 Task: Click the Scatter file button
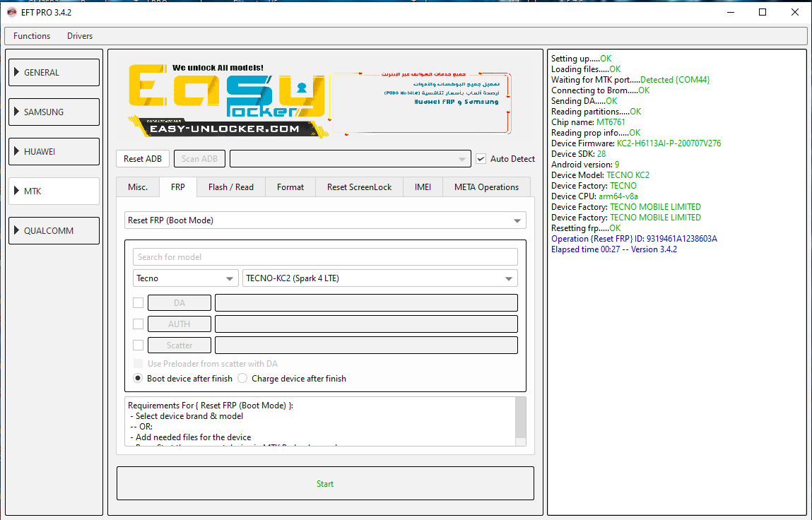180,345
